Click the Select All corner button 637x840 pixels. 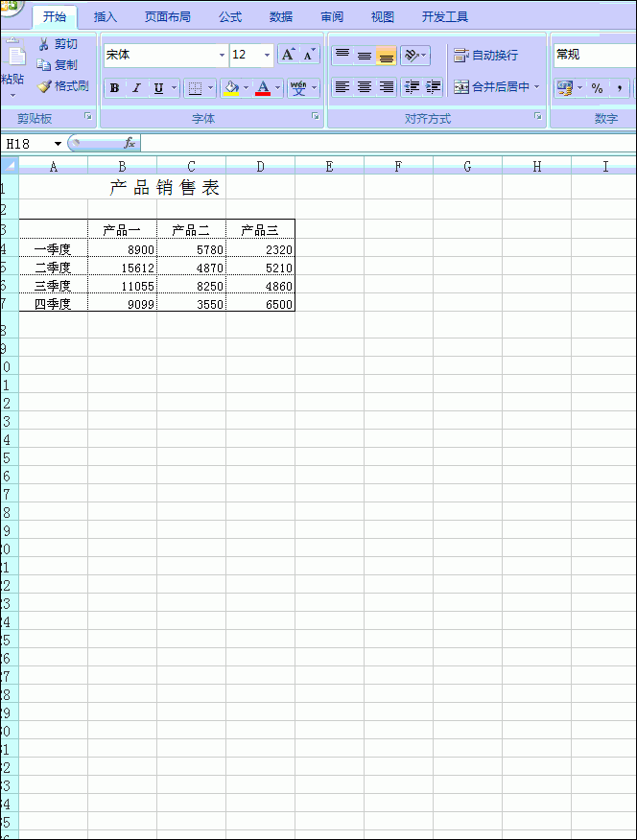pyautogui.click(x=11, y=166)
